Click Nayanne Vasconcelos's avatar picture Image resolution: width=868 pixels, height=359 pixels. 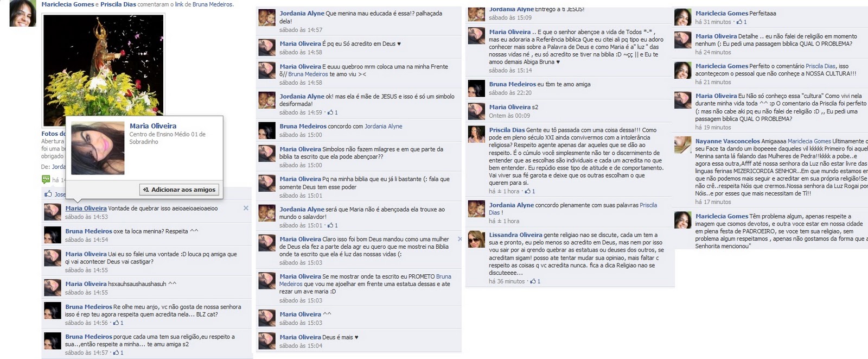(682, 145)
